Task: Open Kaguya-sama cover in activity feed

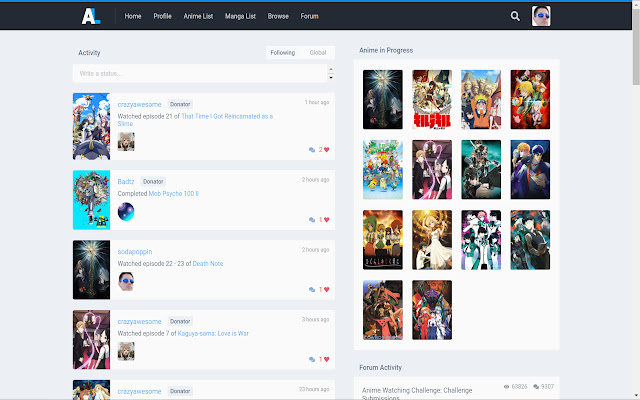Action: click(91, 340)
